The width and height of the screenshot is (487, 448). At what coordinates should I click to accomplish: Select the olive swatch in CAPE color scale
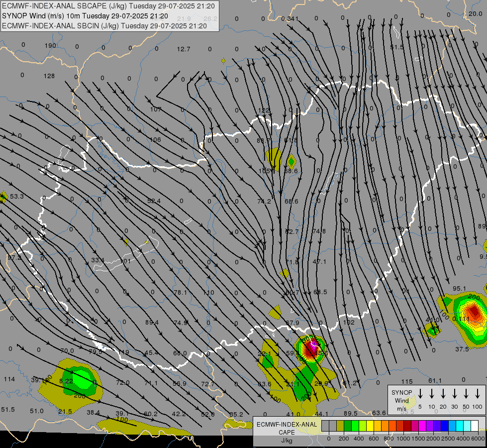pyautogui.click(x=340, y=426)
